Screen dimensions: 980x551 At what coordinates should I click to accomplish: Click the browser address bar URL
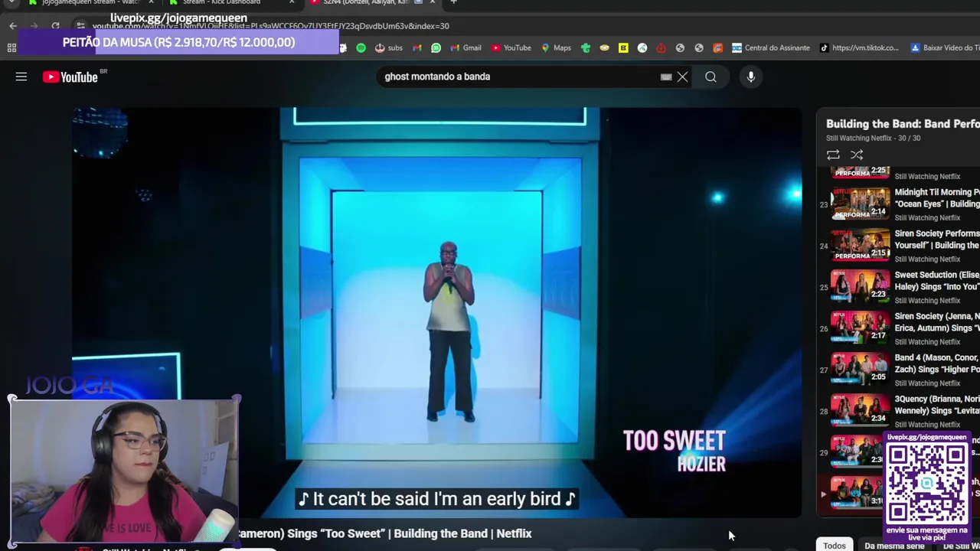[270, 26]
